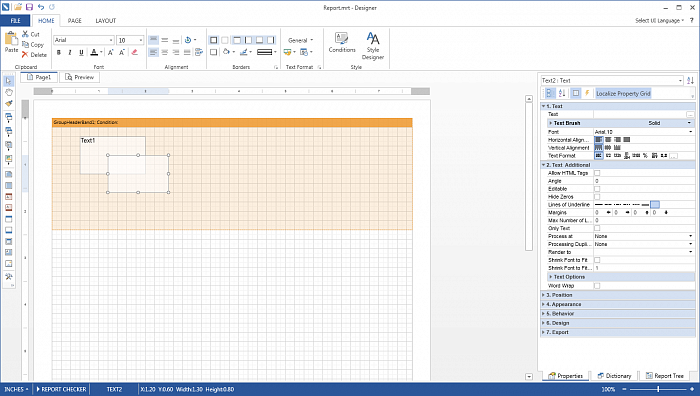Open the INCHES units dropdown
This screenshot has height=396, width=700.
coord(16,389)
